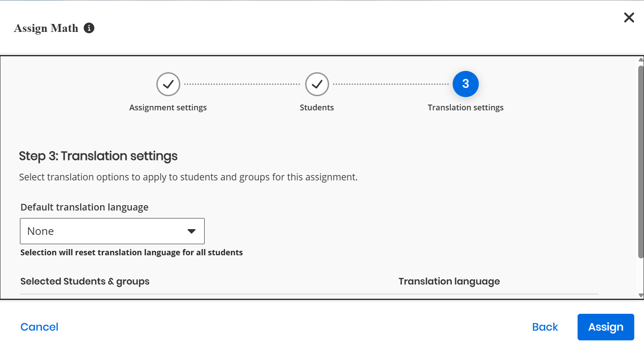Image resolution: width=644 pixels, height=351 pixels.
Task: Click the scrollbar up arrow
Action: [x=640, y=60]
